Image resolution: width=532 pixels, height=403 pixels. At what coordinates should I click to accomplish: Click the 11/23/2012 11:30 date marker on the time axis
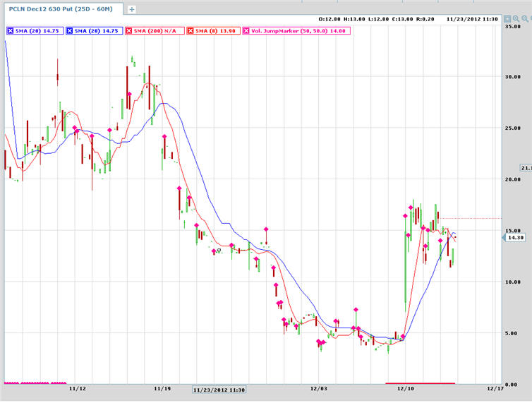(x=219, y=389)
